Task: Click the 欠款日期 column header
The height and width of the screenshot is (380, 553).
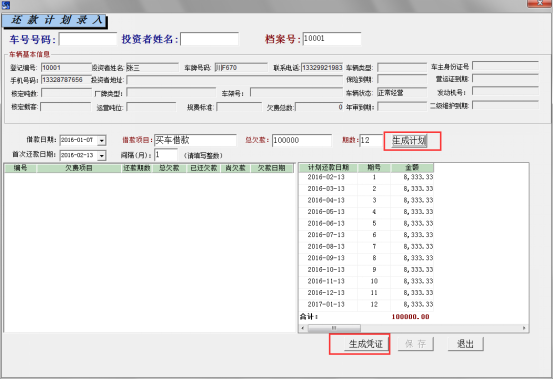Action: (x=271, y=168)
